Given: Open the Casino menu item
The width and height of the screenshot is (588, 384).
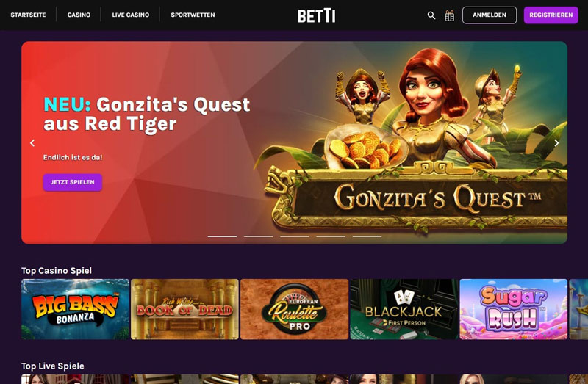Looking at the screenshot, I should coord(79,15).
